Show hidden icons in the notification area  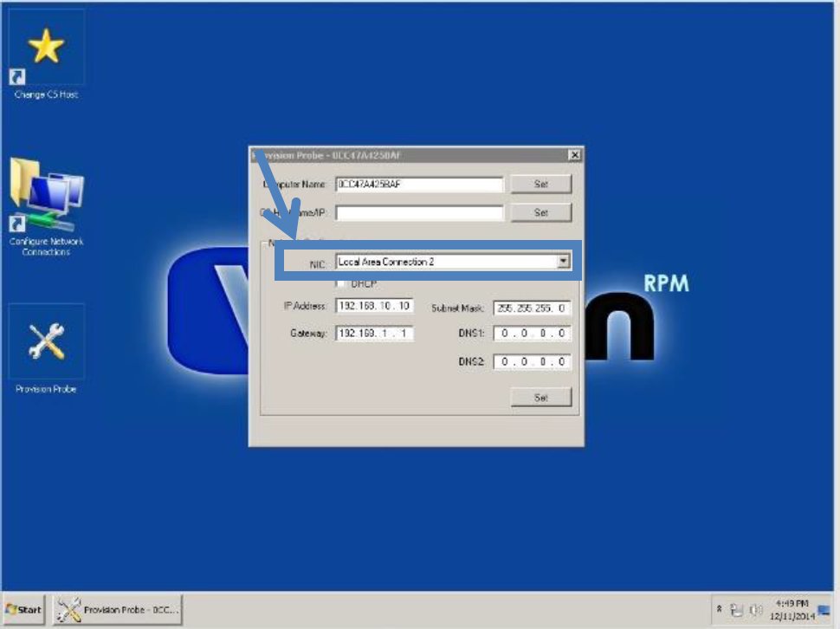(x=720, y=609)
